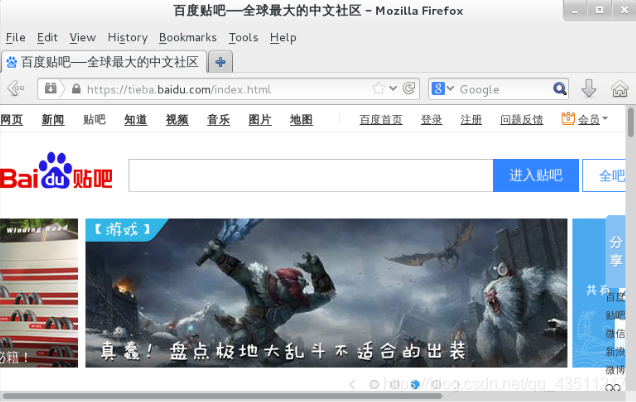Open the Winding Road tire banner thumbnail
Viewport: 636px width, 402px height.
point(39,293)
